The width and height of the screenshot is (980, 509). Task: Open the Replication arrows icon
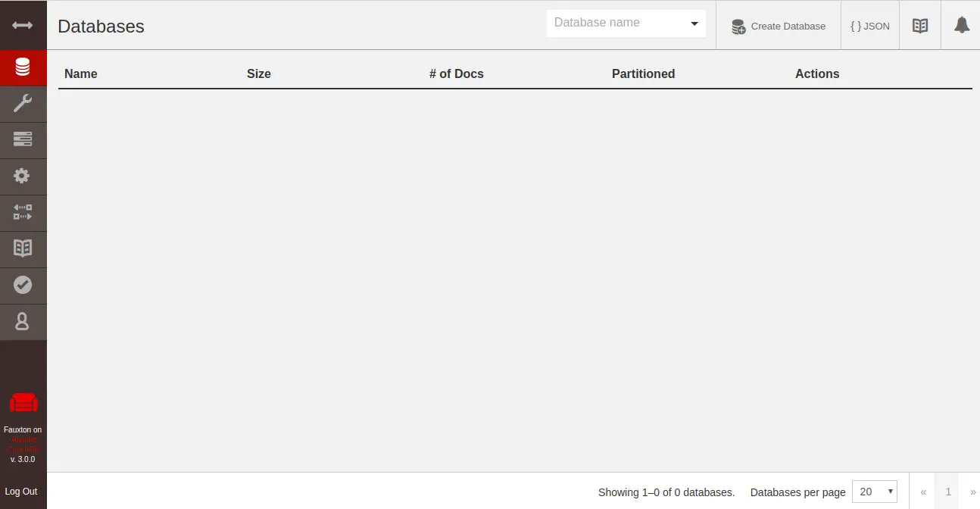pos(23,213)
